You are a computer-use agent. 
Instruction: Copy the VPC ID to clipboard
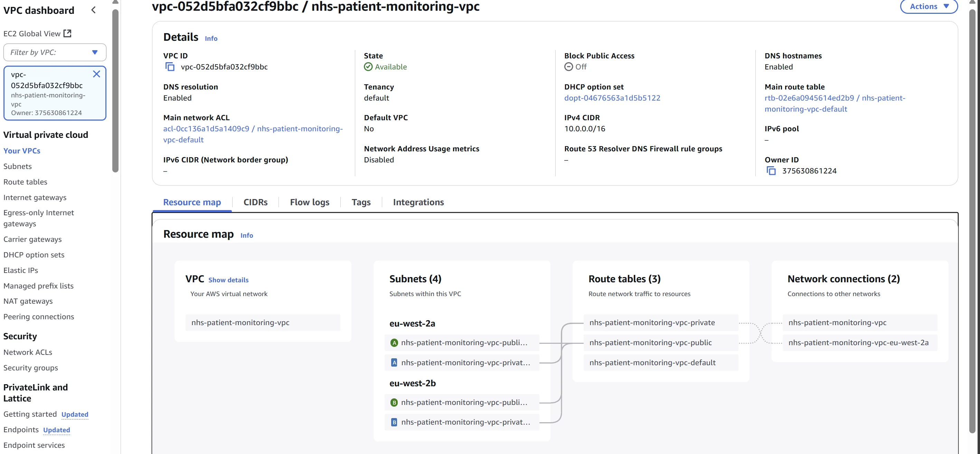[170, 67]
